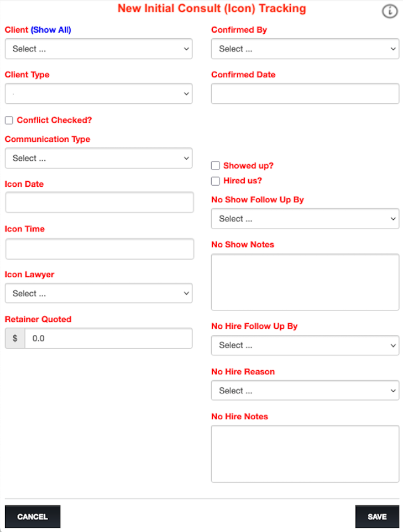Image resolution: width=403 pixels, height=532 pixels.
Task: Focus the Icon Date field
Action: click(x=100, y=203)
